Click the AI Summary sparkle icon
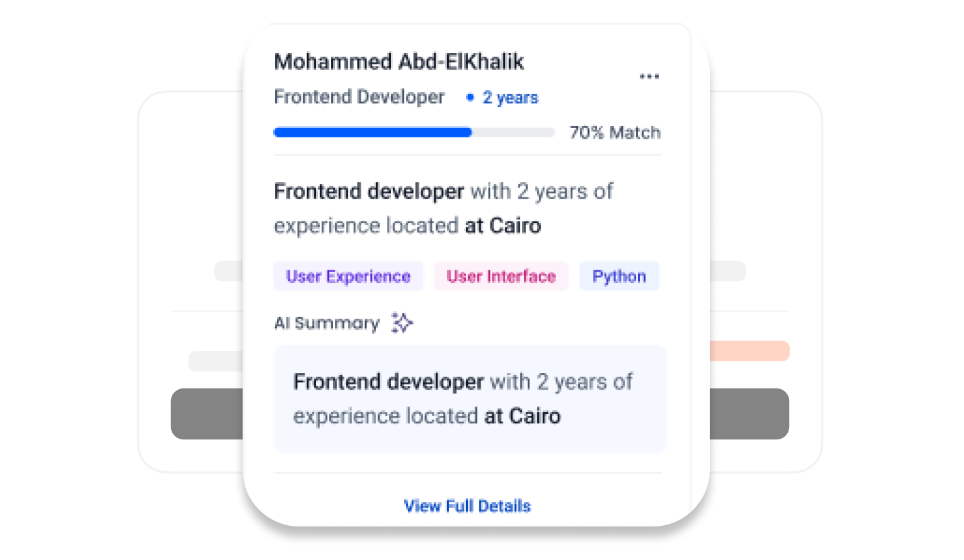 point(402,323)
